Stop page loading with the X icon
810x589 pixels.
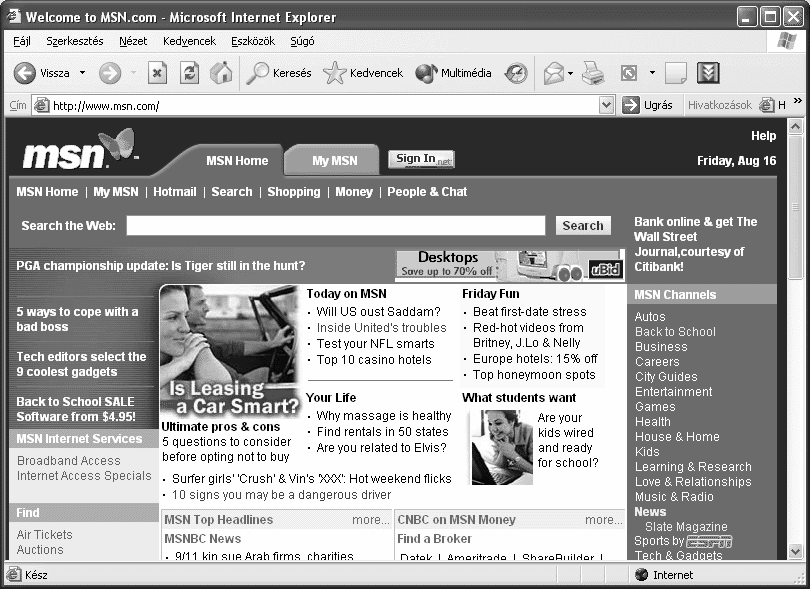pos(157,73)
